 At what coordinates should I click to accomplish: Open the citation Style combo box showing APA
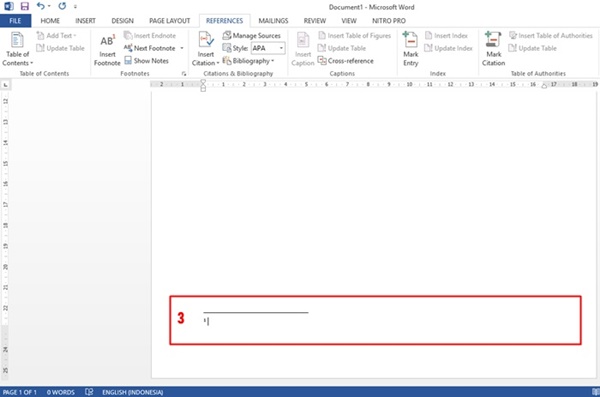268,48
